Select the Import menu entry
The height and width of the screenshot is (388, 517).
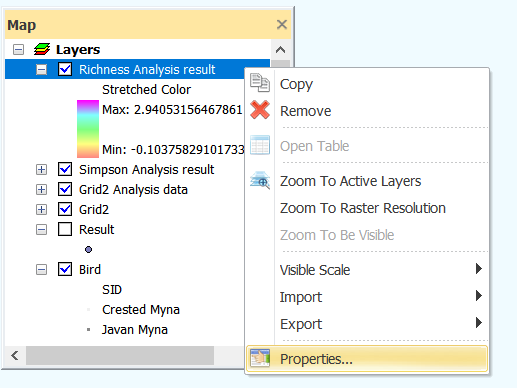[367, 297]
